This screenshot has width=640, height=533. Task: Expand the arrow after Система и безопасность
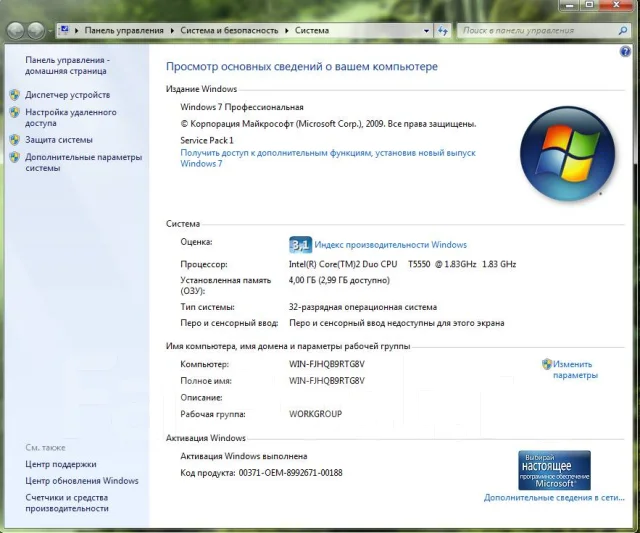pos(287,31)
